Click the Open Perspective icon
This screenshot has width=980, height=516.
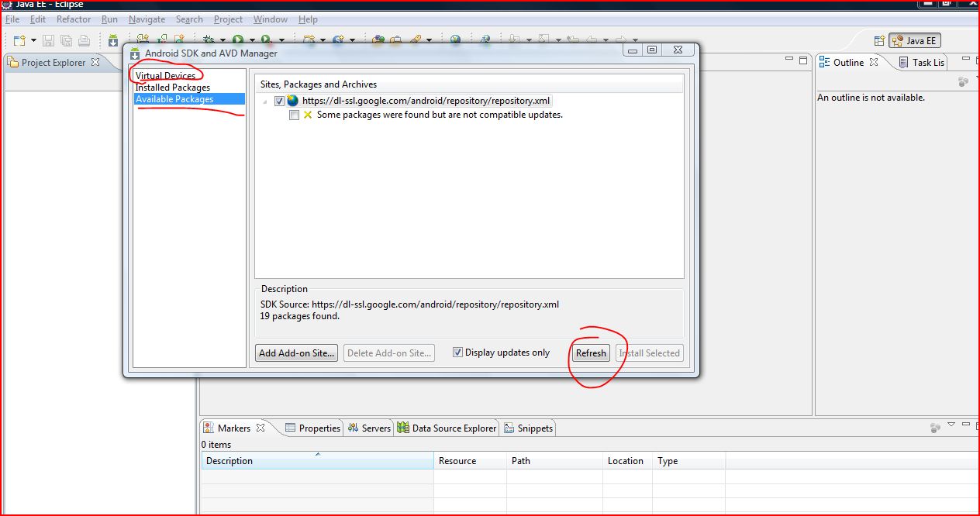point(879,41)
